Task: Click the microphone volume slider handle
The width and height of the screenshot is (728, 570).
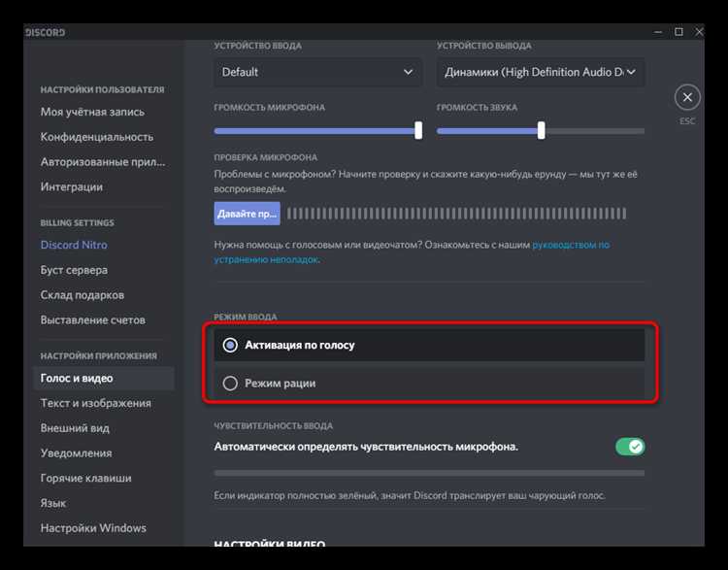Action: 418,130
